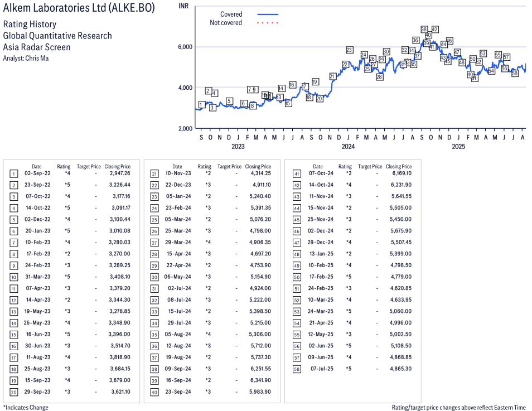Click the 'Asia Radar Screen' label
Image resolution: width=532 pixels, height=411 pixels.
click(x=37, y=47)
